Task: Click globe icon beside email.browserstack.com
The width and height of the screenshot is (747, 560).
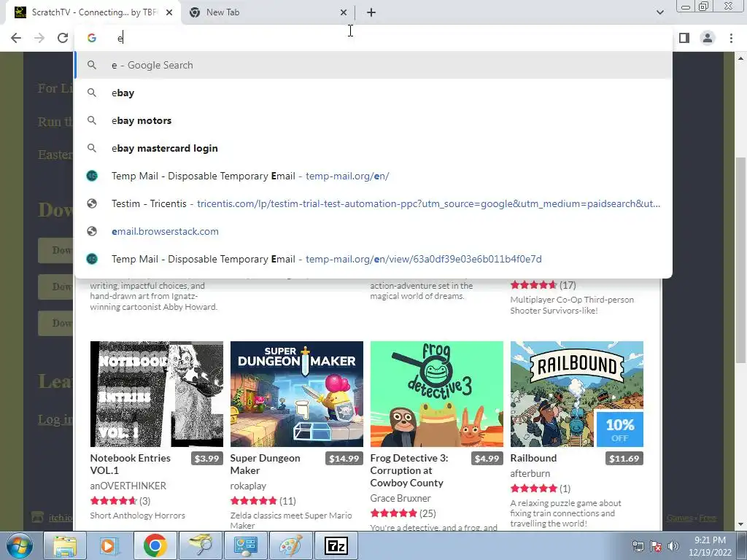Action: (92, 231)
